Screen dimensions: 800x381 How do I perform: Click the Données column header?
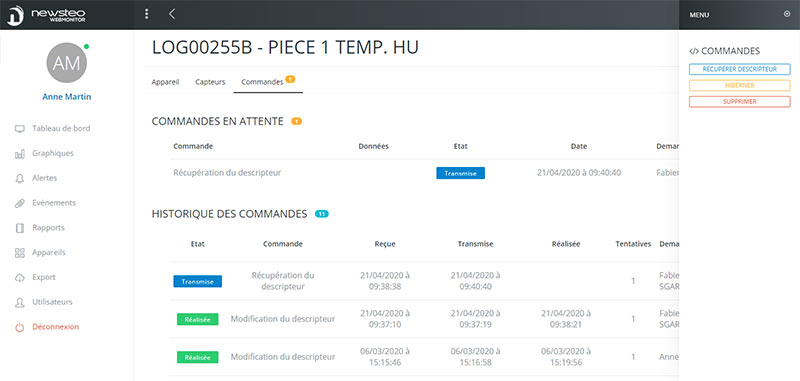click(x=373, y=146)
